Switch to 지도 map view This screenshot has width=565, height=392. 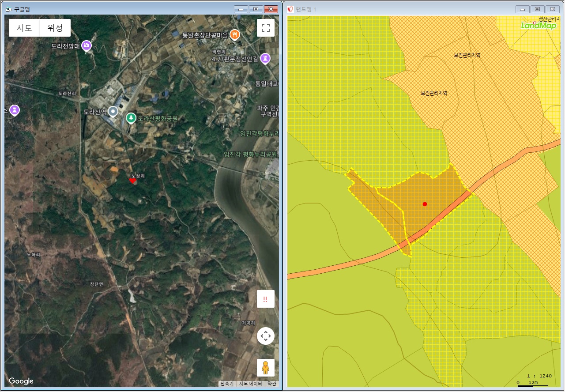pyautogui.click(x=24, y=28)
